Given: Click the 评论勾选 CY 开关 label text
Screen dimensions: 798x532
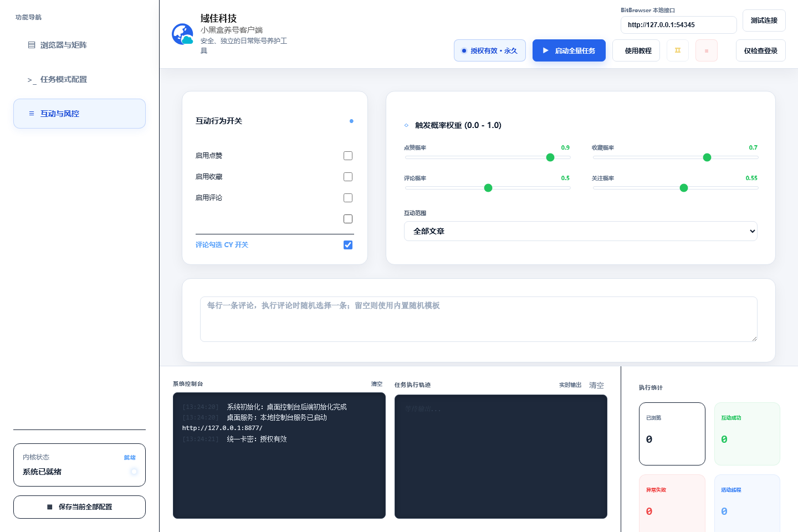Looking at the screenshot, I should point(222,245).
